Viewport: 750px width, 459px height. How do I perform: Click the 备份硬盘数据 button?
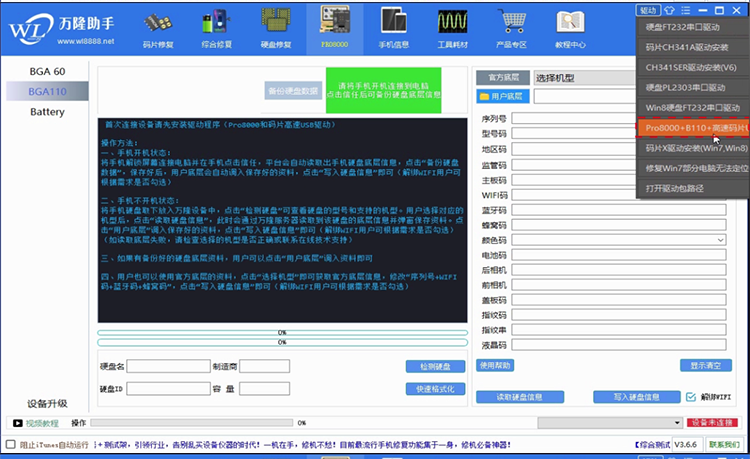[293, 91]
